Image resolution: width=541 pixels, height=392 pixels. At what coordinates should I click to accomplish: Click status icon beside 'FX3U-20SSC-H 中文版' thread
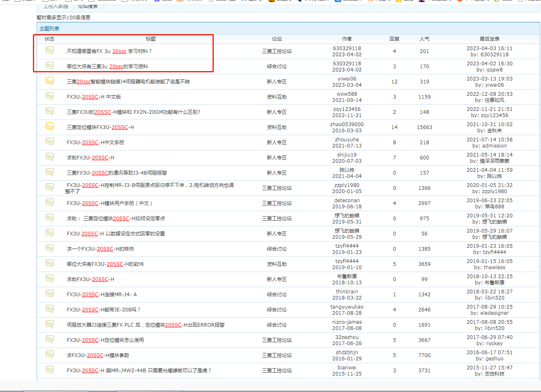50,96
